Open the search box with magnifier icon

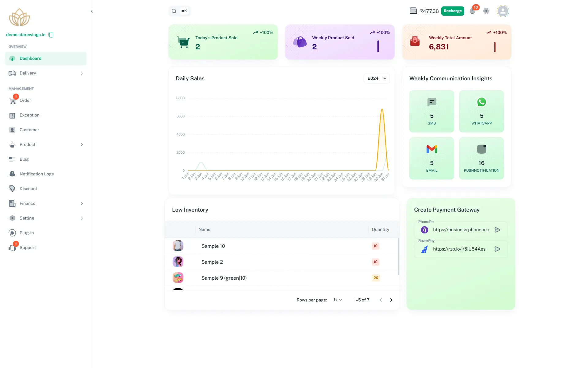click(180, 11)
